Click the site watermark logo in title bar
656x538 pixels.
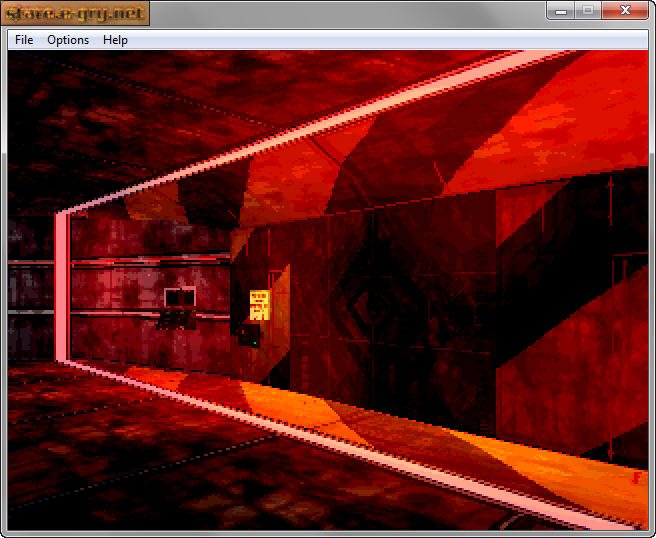click(76, 13)
